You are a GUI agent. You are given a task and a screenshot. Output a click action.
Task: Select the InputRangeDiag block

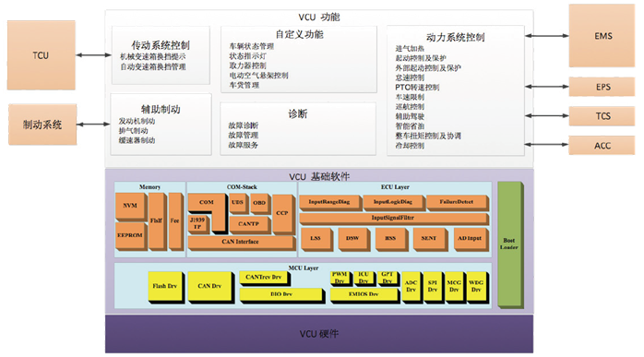tap(329, 203)
